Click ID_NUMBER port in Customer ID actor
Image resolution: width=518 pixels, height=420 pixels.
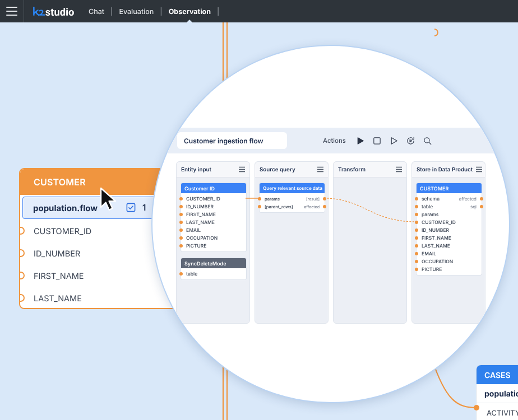pos(181,207)
